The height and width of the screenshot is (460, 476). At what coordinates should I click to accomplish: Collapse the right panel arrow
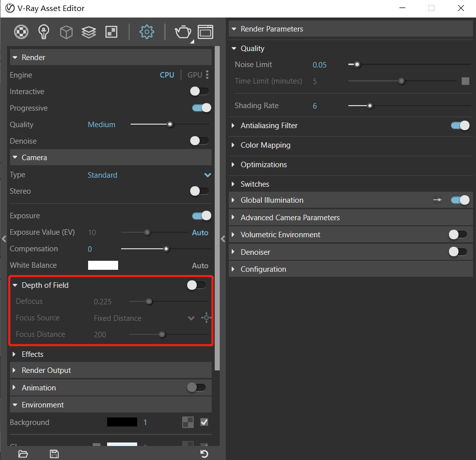click(223, 239)
